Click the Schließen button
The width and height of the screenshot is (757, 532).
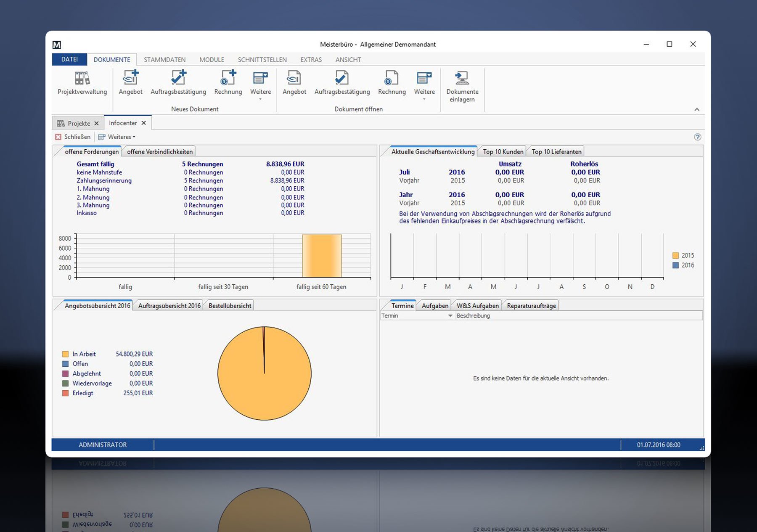coord(73,137)
